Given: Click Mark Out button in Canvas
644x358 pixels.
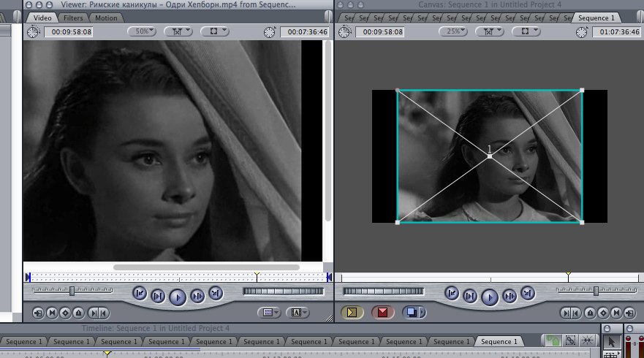Looking at the screenshot, I should (576, 313).
